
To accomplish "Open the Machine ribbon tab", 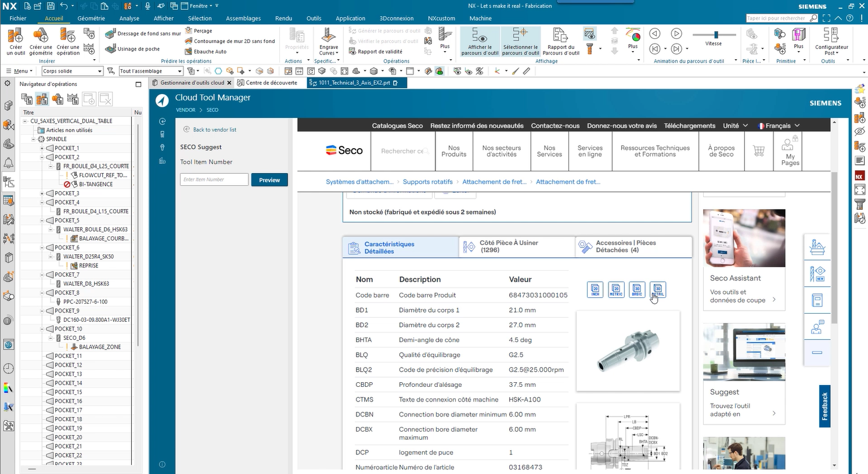I will [x=480, y=18].
